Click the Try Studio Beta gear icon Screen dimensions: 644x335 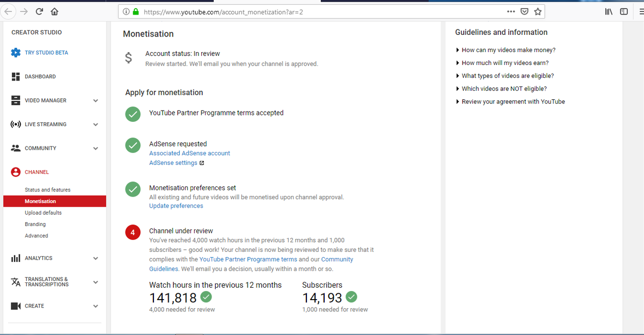coord(16,53)
